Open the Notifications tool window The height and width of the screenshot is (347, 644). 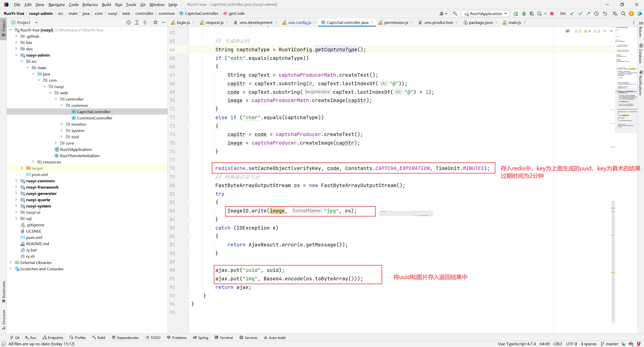[x=641, y=83]
